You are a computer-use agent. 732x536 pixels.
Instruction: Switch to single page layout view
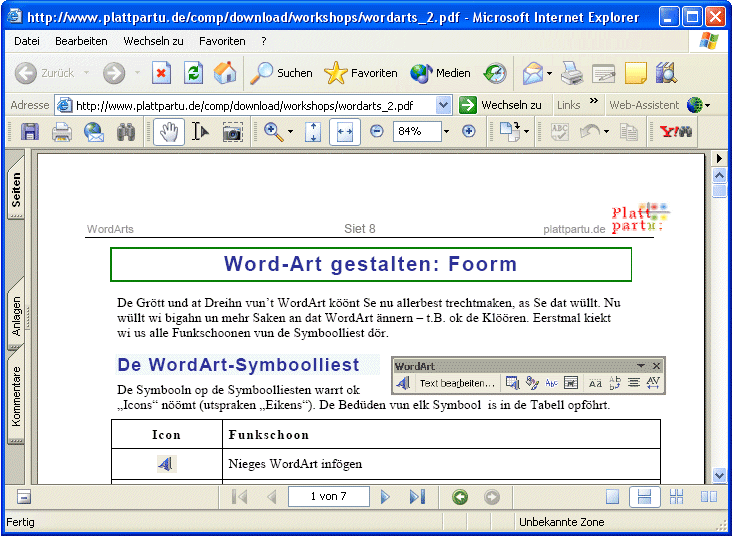[x=613, y=497]
